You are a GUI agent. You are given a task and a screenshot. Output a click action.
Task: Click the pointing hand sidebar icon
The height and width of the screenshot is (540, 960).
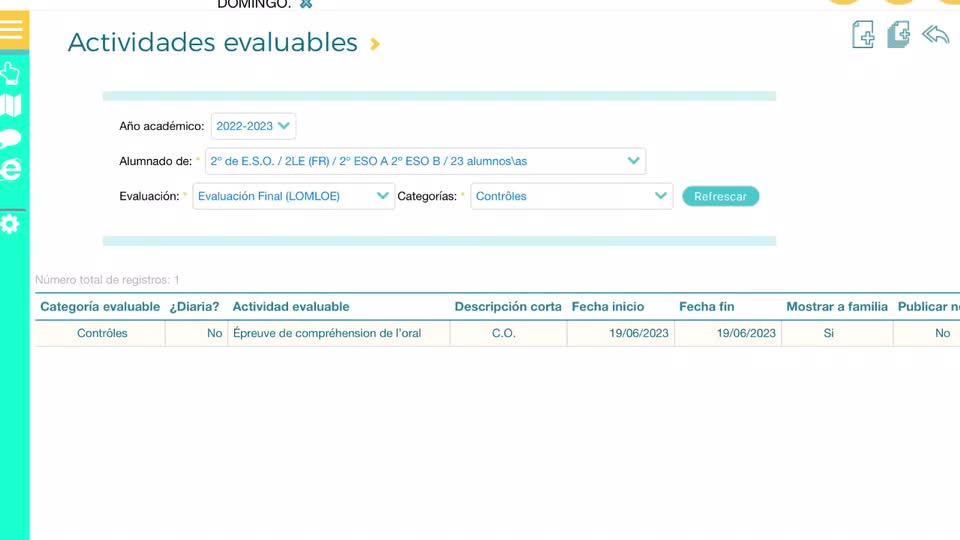[10, 73]
